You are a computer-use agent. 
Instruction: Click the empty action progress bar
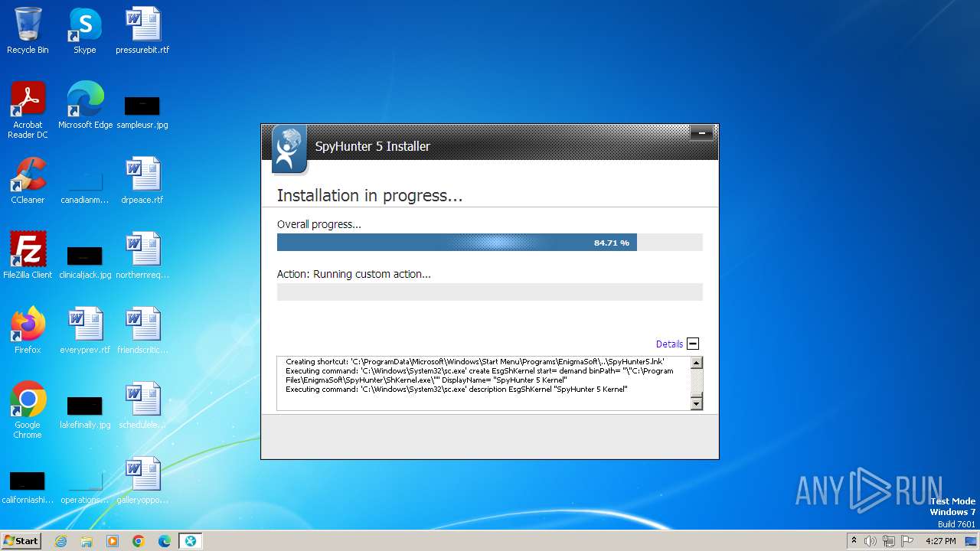click(x=490, y=292)
